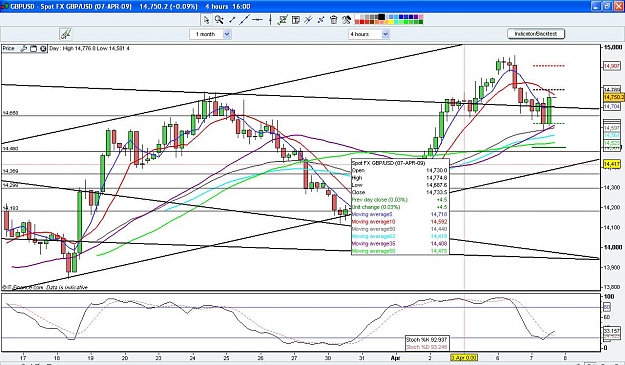Click the green checkmark chart tool icon
This screenshot has width=625, height=365.
[x=283, y=20]
